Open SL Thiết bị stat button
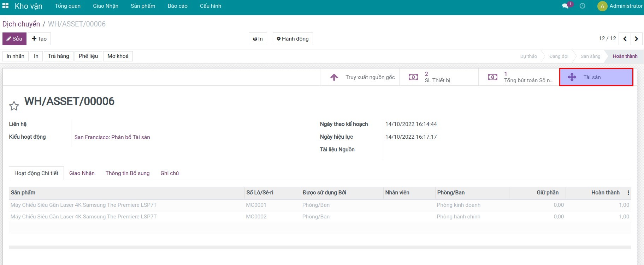The width and height of the screenshot is (644, 265). [438, 77]
